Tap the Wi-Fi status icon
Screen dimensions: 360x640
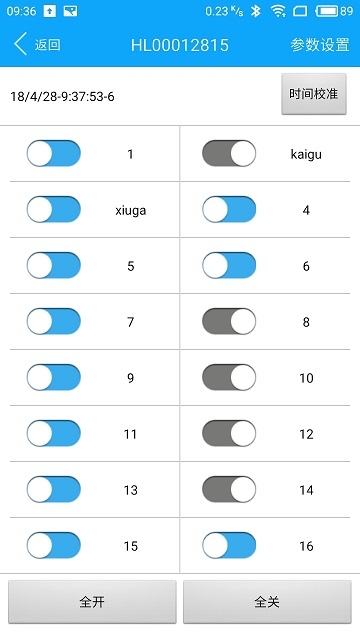coord(278,11)
